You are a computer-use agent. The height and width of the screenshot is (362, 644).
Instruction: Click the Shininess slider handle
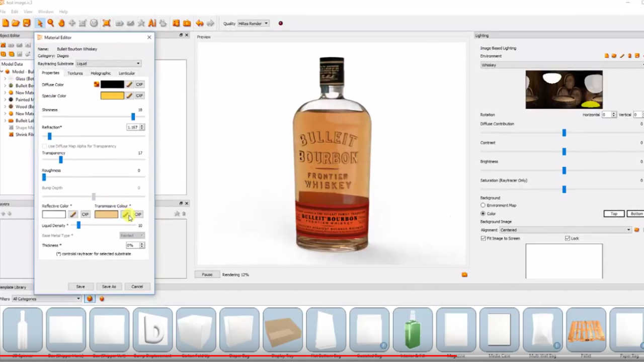click(x=133, y=117)
